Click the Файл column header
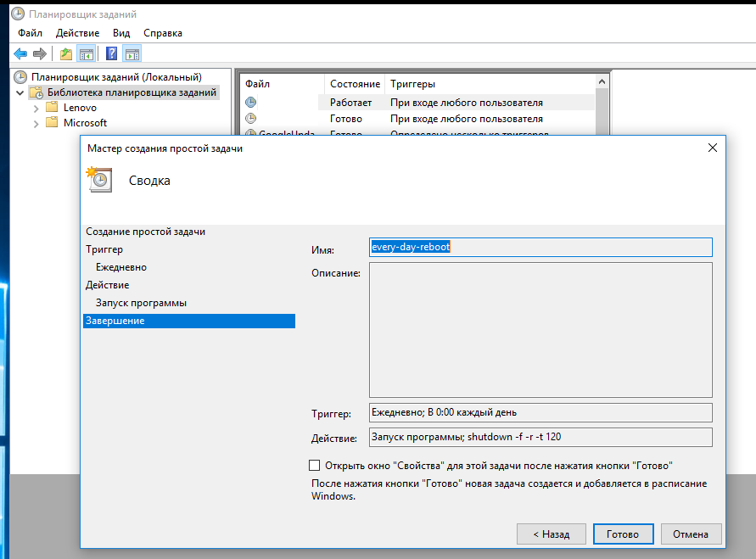The image size is (756, 559). [283, 84]
